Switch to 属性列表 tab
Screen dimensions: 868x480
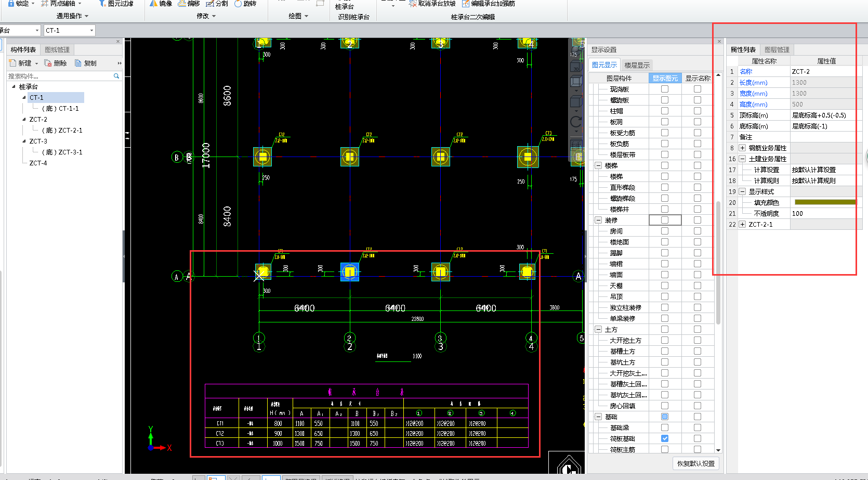[x=743, y=49]
